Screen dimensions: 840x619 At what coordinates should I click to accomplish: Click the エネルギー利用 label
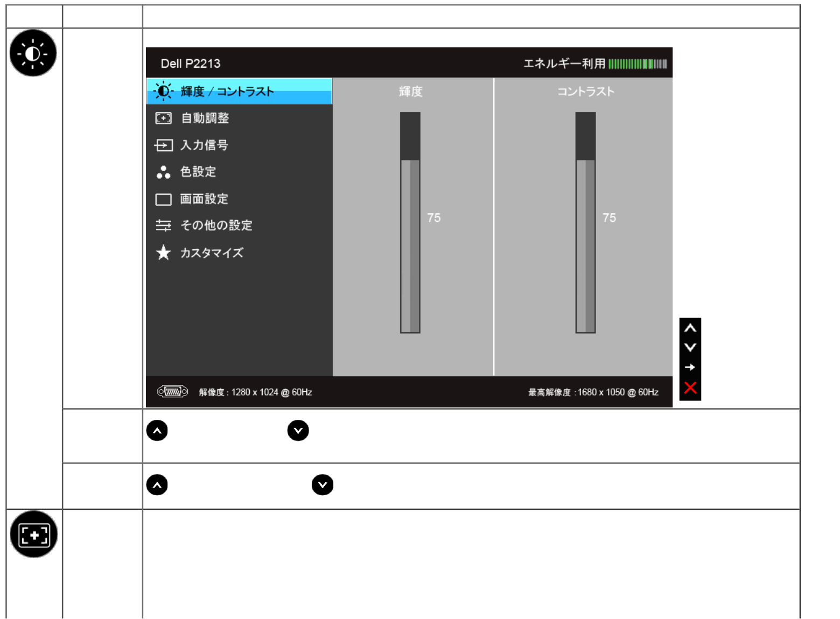coord(564,64)
